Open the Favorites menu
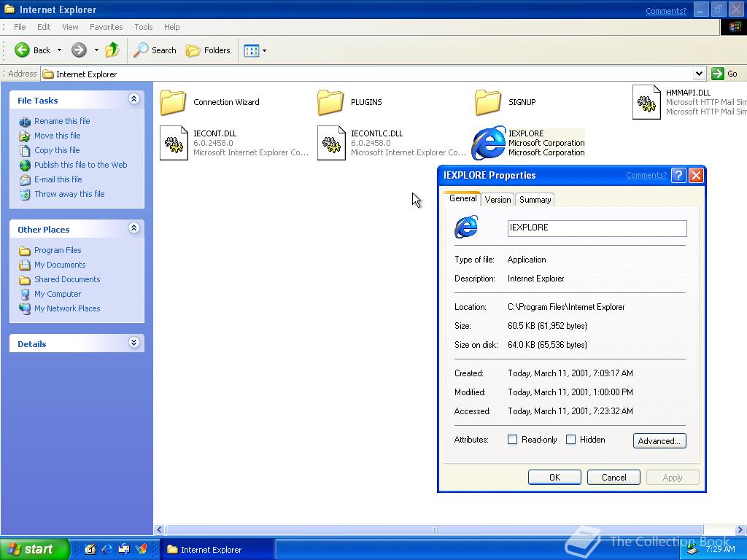 (106, 27)
